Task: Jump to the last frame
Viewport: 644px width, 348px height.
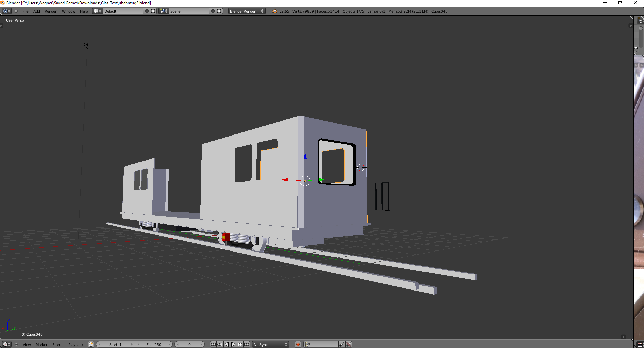Action: tap(247, 344)
